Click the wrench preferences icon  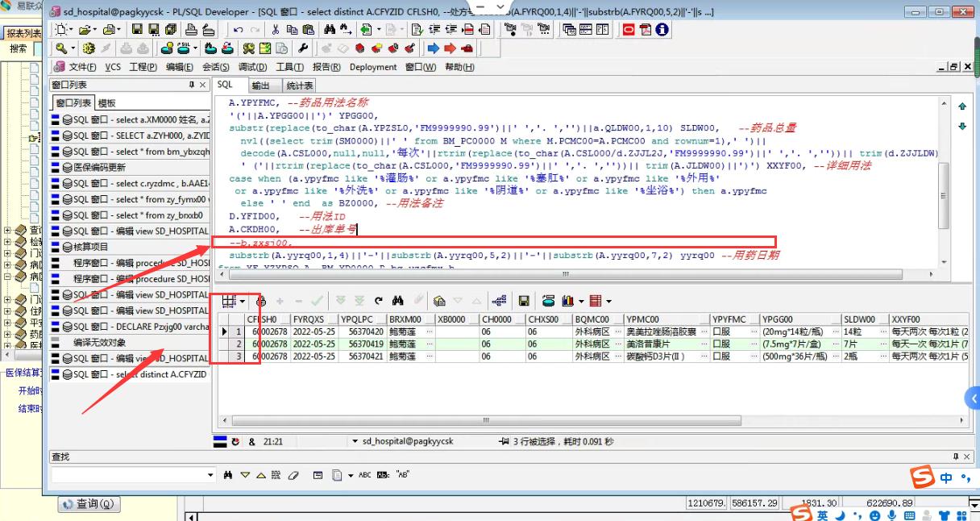click(x=304, y=48)
